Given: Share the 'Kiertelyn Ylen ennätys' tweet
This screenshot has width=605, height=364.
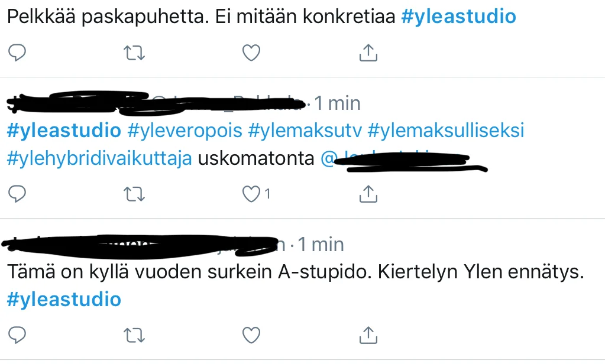Looking at the screenshot, I should pos(368,334).
